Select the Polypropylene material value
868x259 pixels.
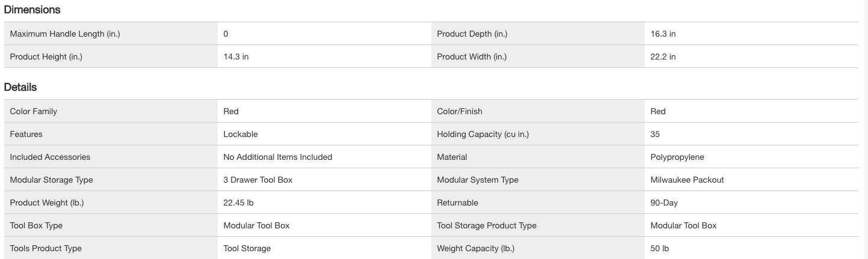(x=677, y=157)
